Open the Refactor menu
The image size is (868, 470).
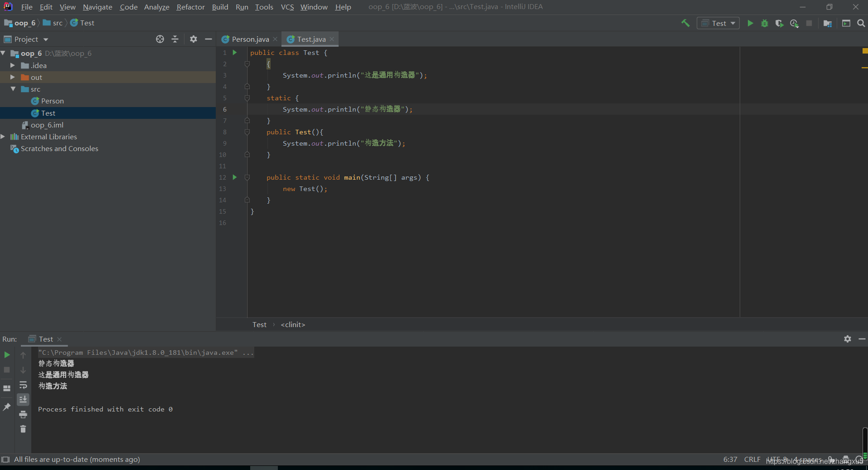point(190,7)
